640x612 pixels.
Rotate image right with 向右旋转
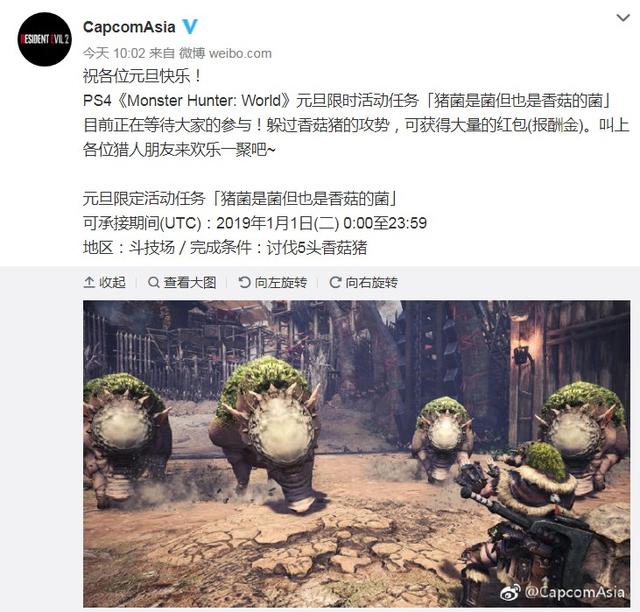[x=371, y=282]
